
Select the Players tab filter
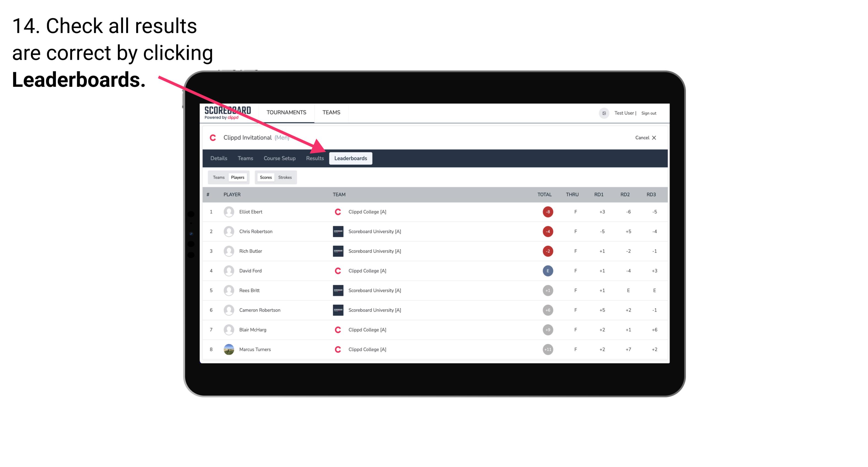237,177
